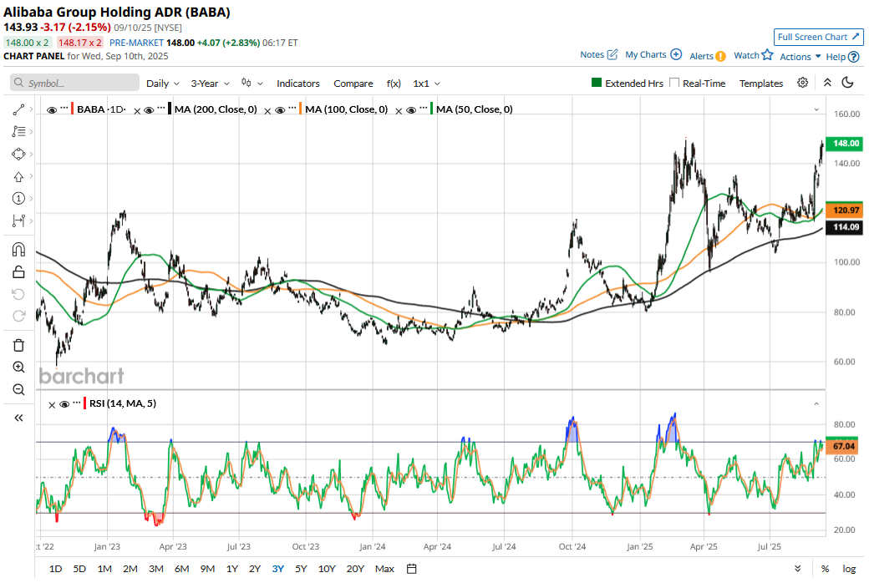Select the trend line drawing tool

click(x=18, y=109)
